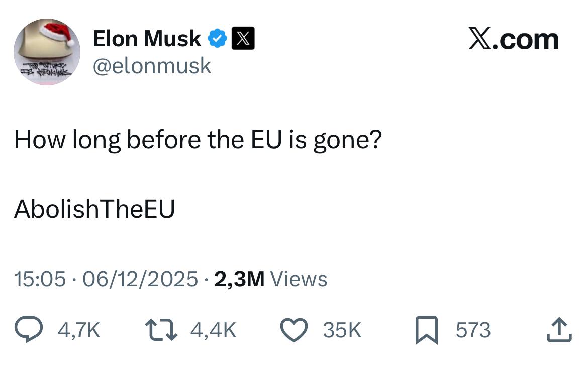Open the @elonmusk handle link
Screen dimensions: 588x368
(x=152, y=66)
